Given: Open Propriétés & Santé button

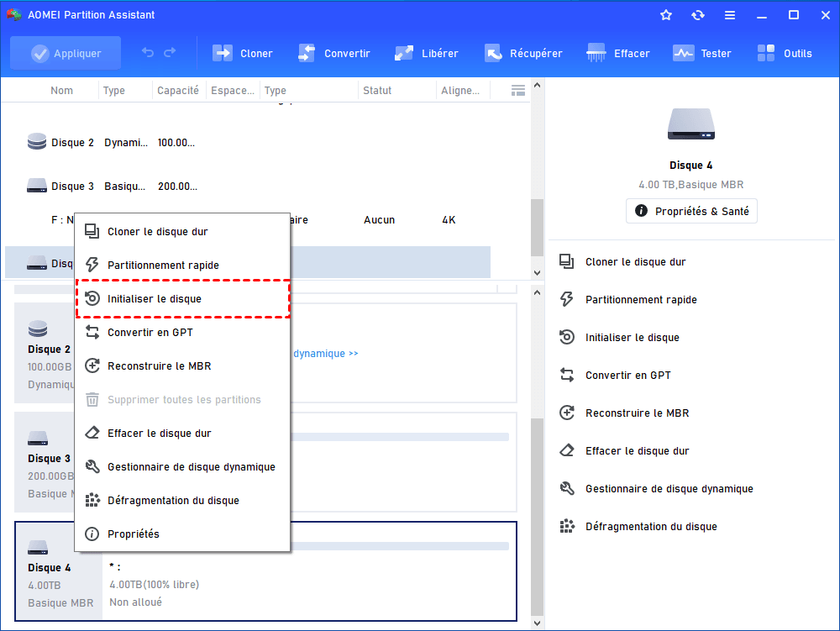Looking at the screenshot, I should click(691, 211).
